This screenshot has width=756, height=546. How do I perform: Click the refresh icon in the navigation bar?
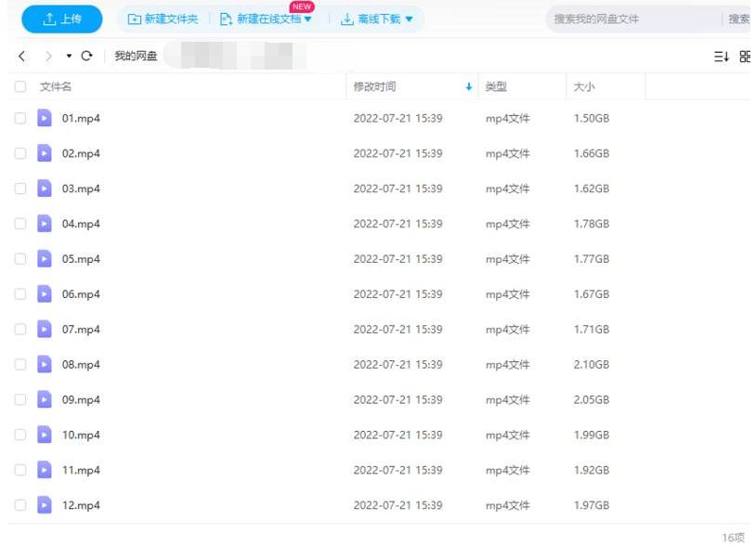click(x=86, y=54)
